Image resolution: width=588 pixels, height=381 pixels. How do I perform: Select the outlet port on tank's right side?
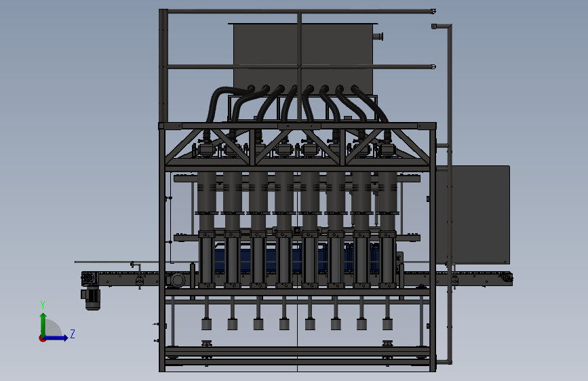[378, 37]
